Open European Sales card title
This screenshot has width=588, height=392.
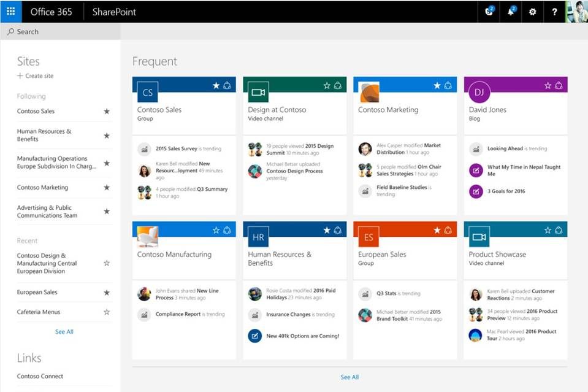coord(382,255)
